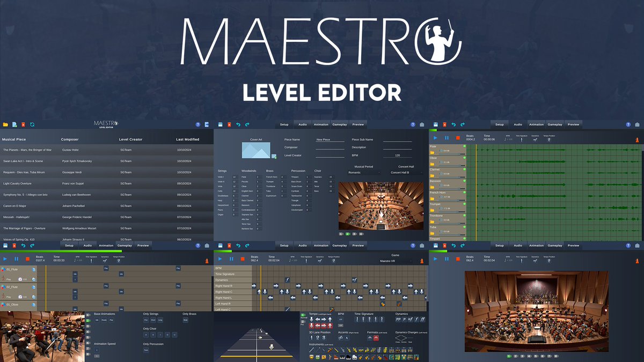Switch Setup hall view to camera 4
The height and width of the screenshot is (362, 644).
pyautogui.click(x=361, y=234)
